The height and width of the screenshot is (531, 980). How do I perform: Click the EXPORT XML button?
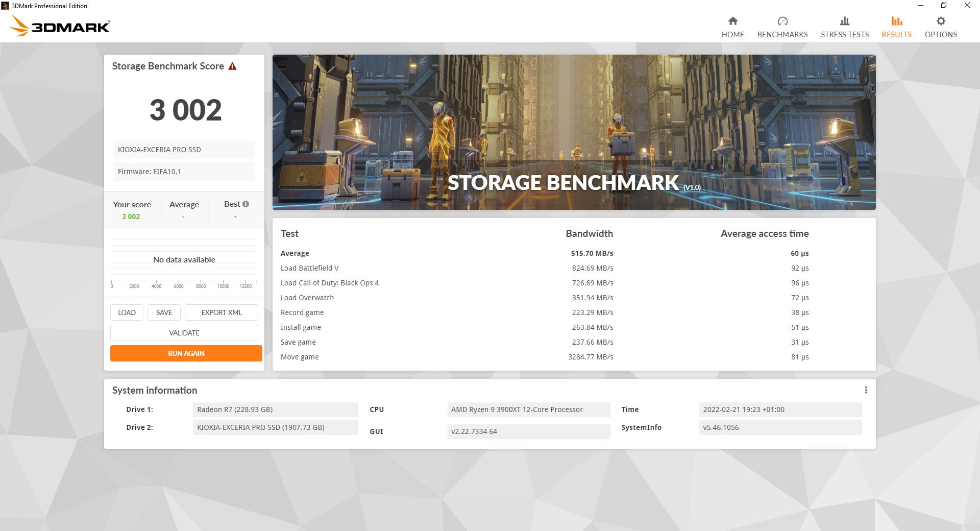tap(221, 312)
